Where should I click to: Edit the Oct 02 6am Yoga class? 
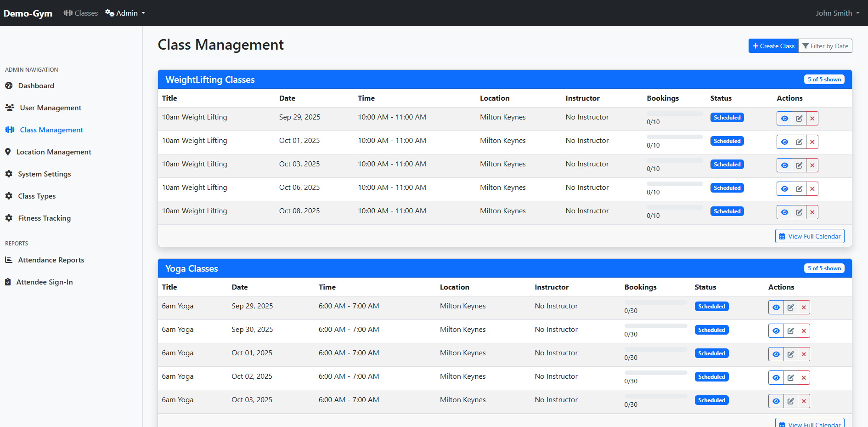coord(790,378)
